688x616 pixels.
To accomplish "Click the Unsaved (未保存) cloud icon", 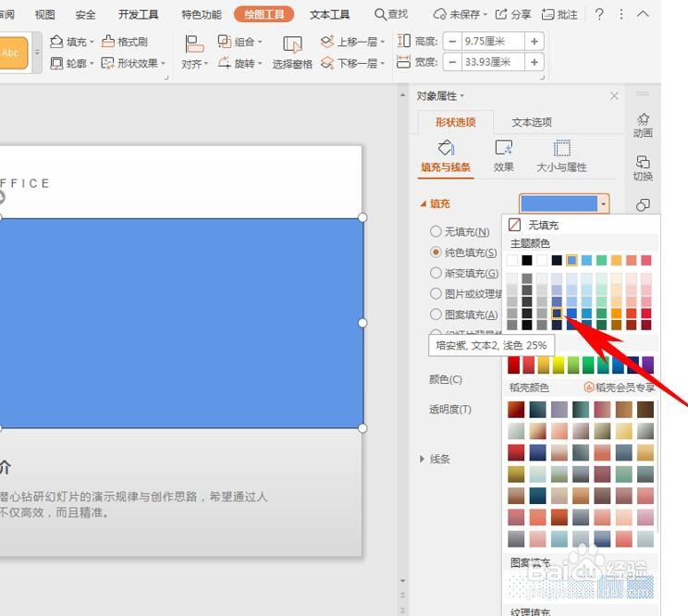I will [x=439, y=15].
